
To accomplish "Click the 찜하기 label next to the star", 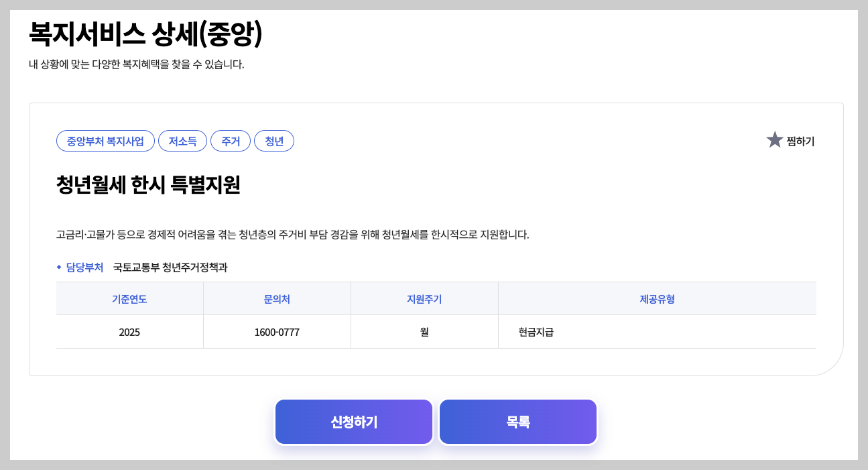I will click(800, 141).
